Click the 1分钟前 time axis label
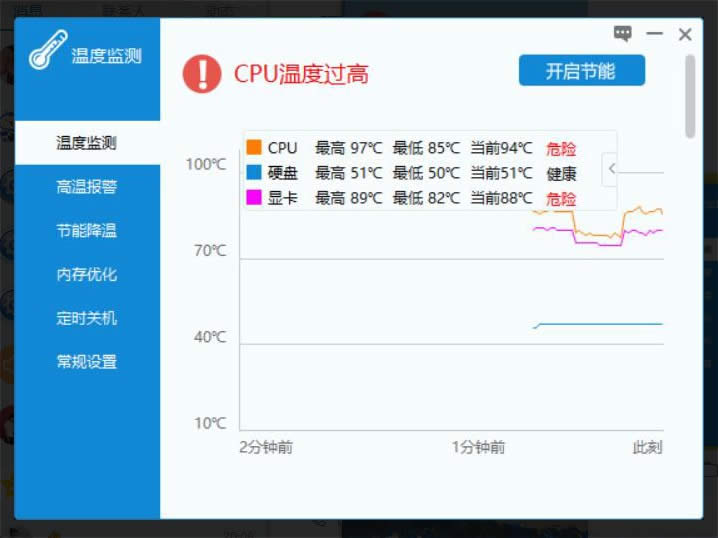Screen dimensions: 718x538 point(479,447)
